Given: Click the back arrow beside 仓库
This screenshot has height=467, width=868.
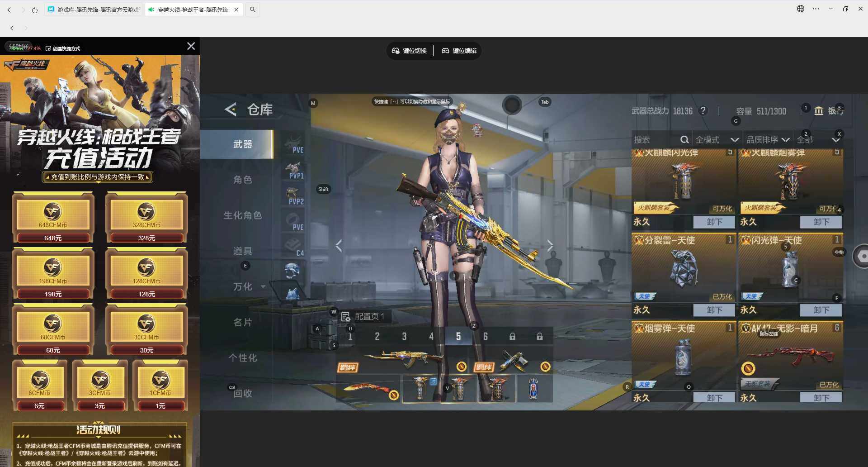Looking at the screenshot, I should tap(231, 110).
